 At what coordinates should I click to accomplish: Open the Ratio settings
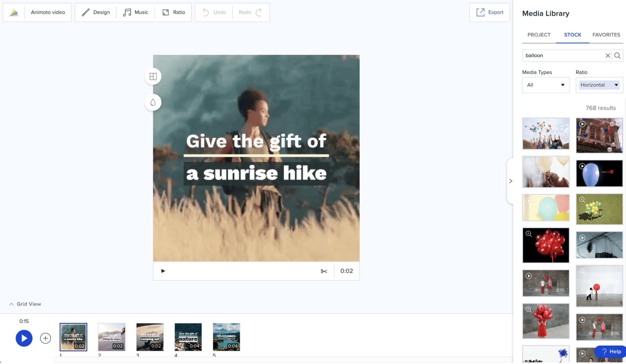173,12
